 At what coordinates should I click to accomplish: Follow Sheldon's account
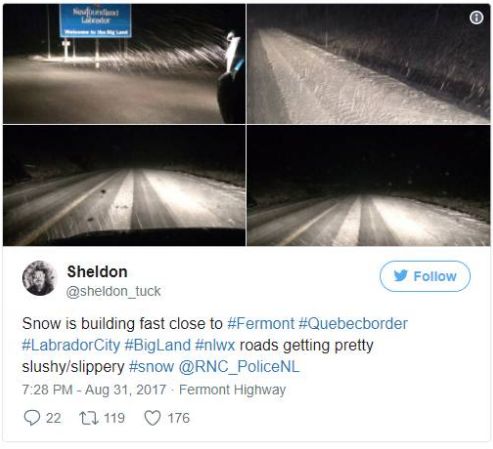point(425,276)
